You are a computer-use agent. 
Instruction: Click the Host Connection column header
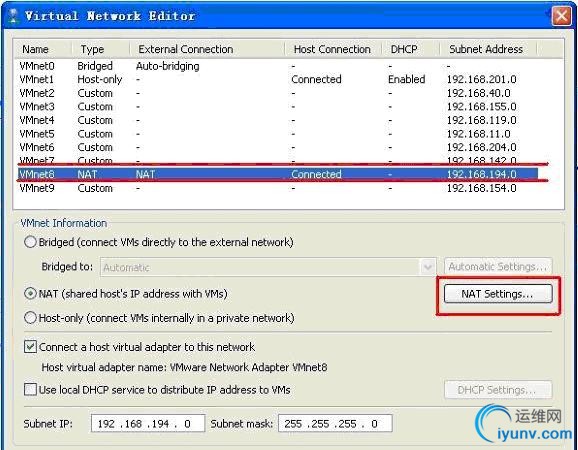tap(333, 49)
